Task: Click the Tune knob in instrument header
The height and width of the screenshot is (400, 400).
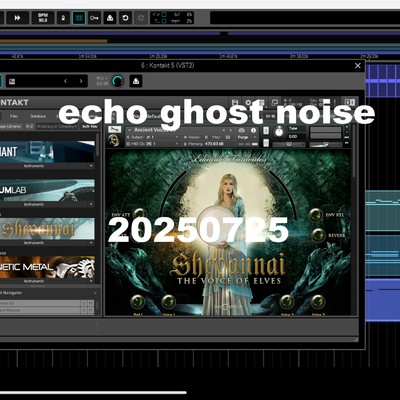Action: tap(279, 132)
